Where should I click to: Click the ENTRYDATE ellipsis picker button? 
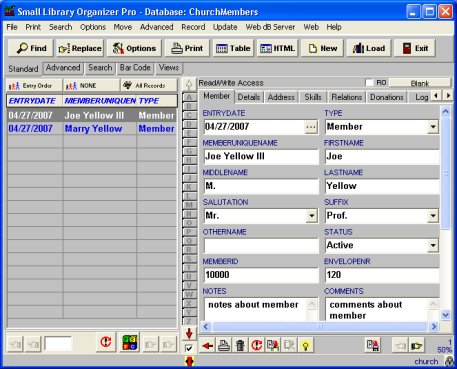[311, 127]
